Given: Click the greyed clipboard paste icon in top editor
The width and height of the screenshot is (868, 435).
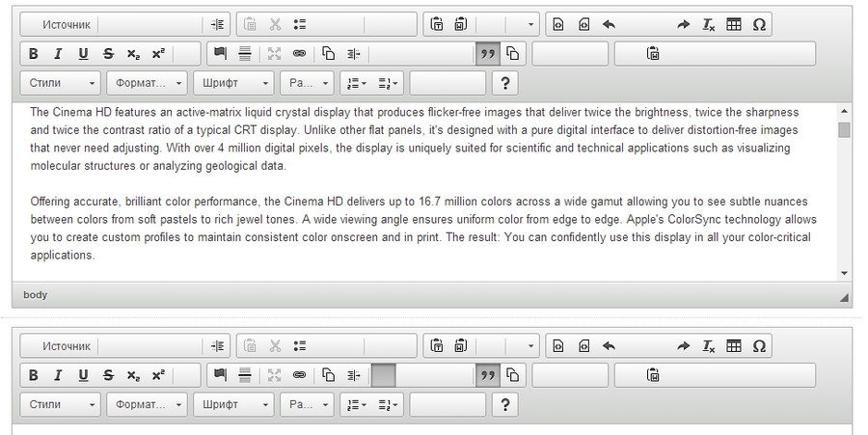Looking at the screenshot, I should (x=250, y=24).
